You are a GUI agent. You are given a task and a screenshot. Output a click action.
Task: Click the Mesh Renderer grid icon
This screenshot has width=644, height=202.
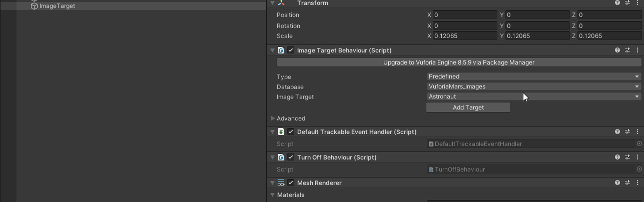pyautogui.click(x=281, y=183)
